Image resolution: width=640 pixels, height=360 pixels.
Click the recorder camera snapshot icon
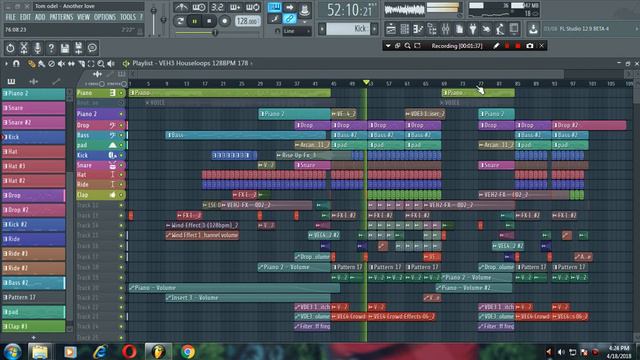click(x=529, y=46)
